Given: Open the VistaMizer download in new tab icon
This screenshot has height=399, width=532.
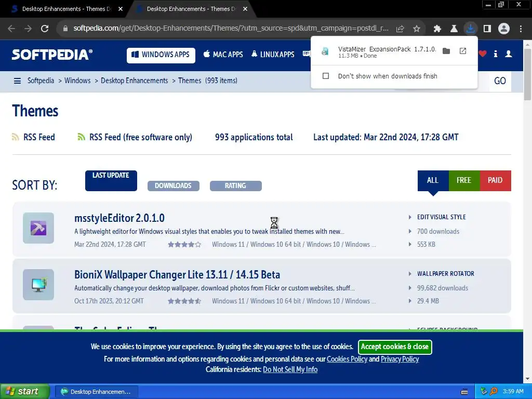Looking at the screenshot, I should pyautogui.click(x=463, y=51).
